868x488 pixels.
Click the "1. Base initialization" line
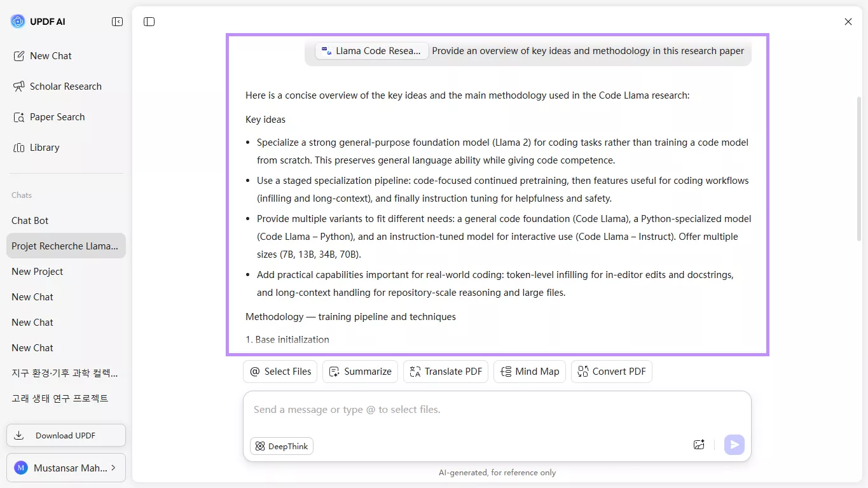pos(287,340)
